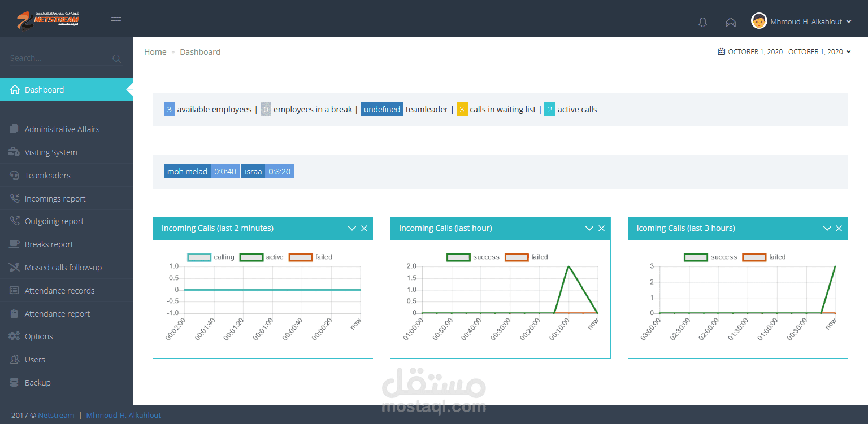Open the October 1, 2020 date range dropdown
This screenshot has height=424, width=868.
pyautogui.click(x=784, y=52)
